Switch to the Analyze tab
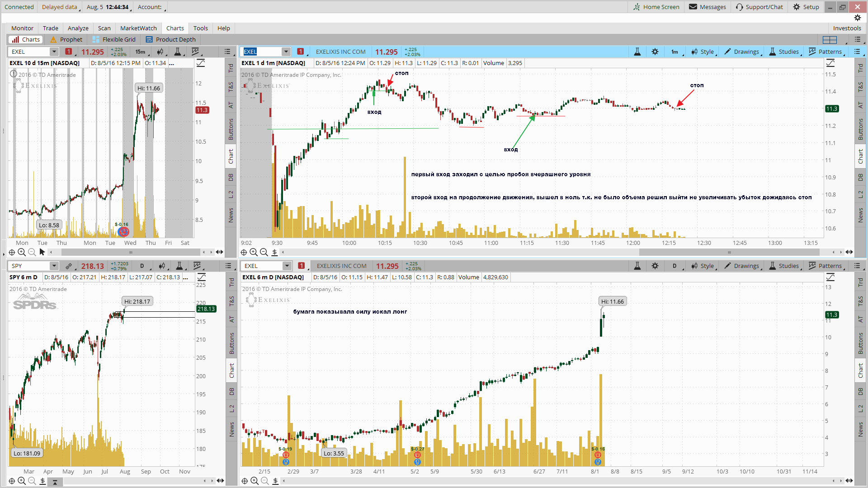Image resolution: width=868 pixels, height=488 pixels. pos(78,28)
